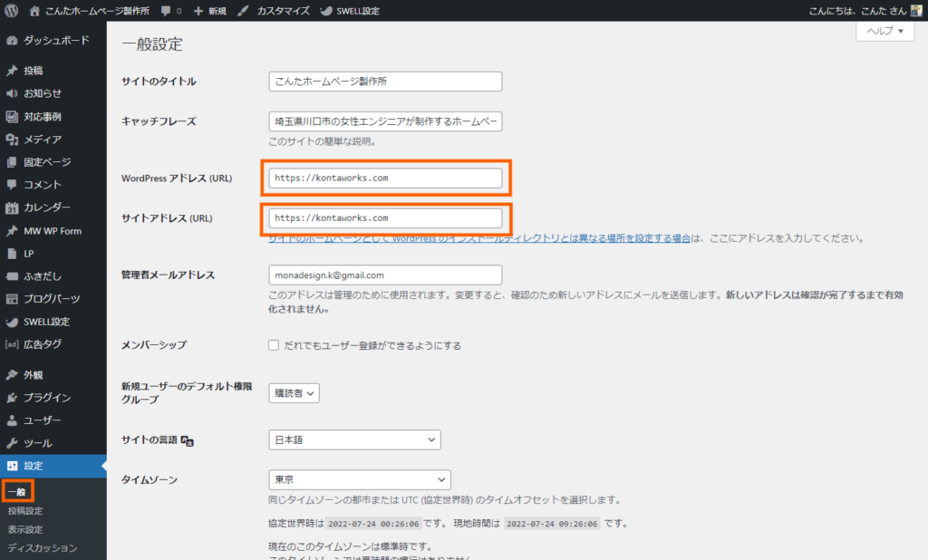The image size is (928, 560).
Task: Click the ダッシュボード gauge icon
Action: coord(12,40)
